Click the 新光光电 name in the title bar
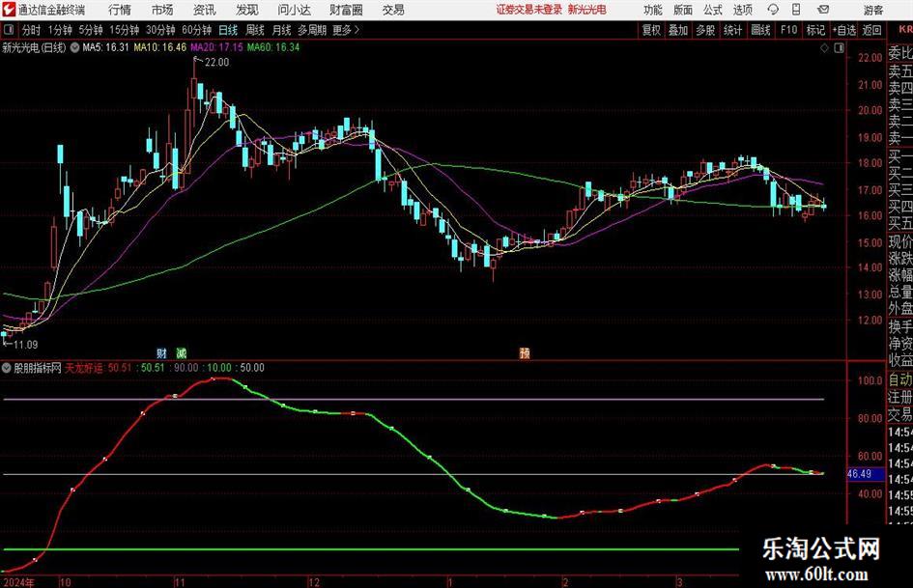The height and width of the screenshot is (588, 913). point(587,10)
